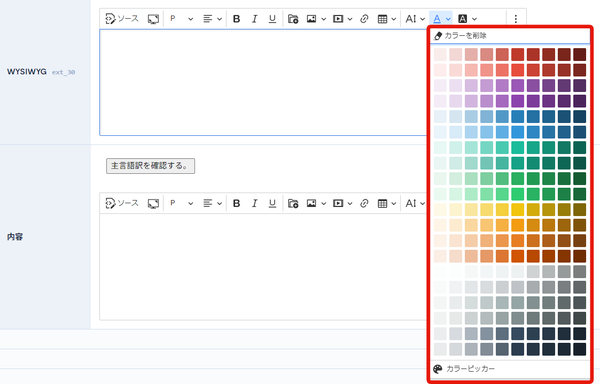Insert a link from the 内容 toolbar

point(364,203)
